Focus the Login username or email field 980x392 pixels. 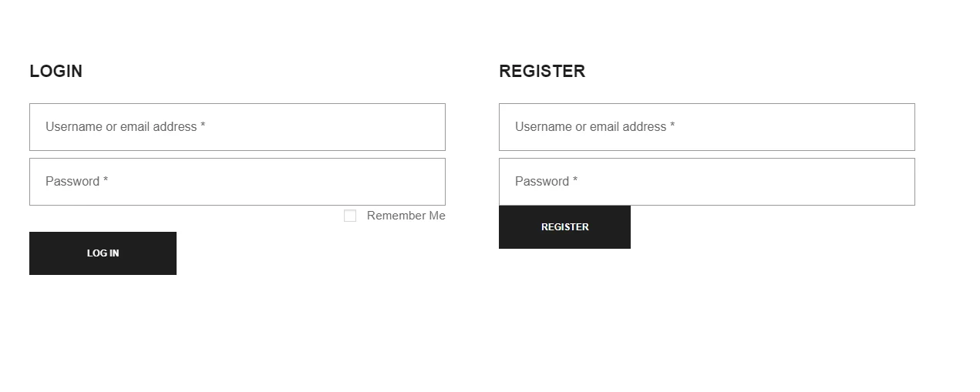[237, 127]
